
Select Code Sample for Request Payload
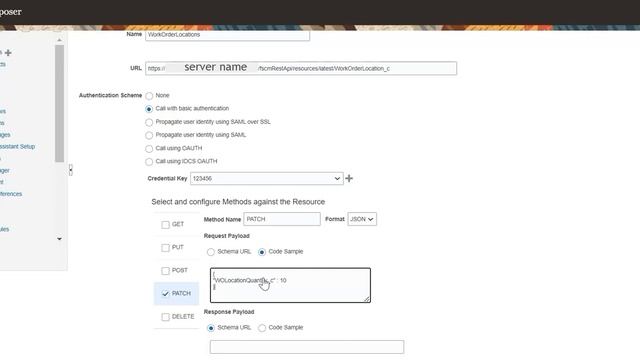262,252
